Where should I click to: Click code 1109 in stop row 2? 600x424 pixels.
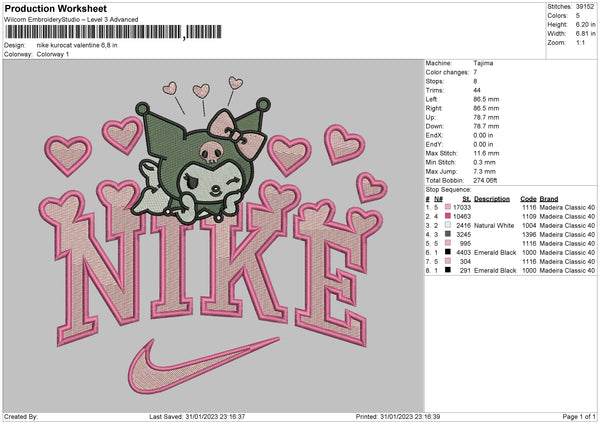click(529, 216)
